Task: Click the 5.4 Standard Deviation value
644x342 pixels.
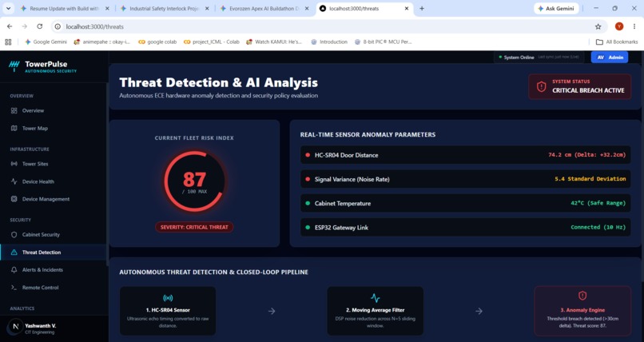Action: [590, 179]
